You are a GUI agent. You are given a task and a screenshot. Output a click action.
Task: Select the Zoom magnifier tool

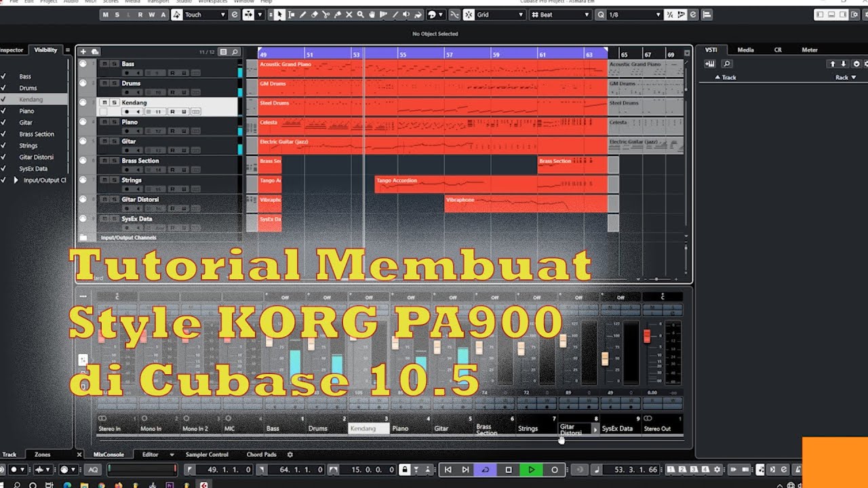[361, 14]
